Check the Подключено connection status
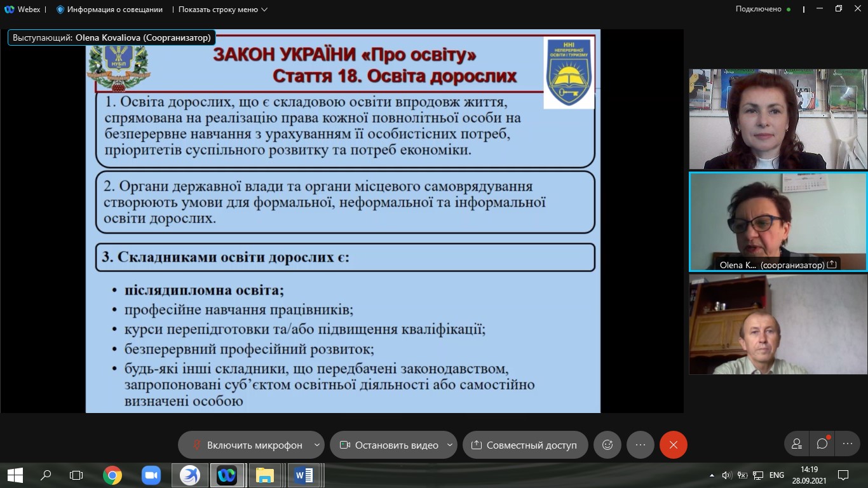Screen dimensions: 868x488 [x=763, y=10]
